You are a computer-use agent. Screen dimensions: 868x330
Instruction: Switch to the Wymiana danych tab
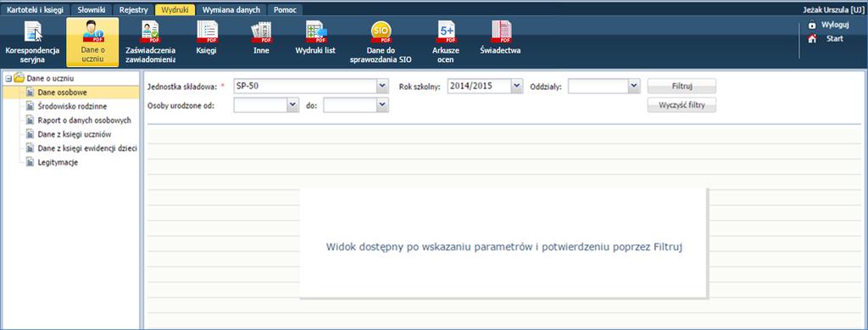tap(231, 10)
